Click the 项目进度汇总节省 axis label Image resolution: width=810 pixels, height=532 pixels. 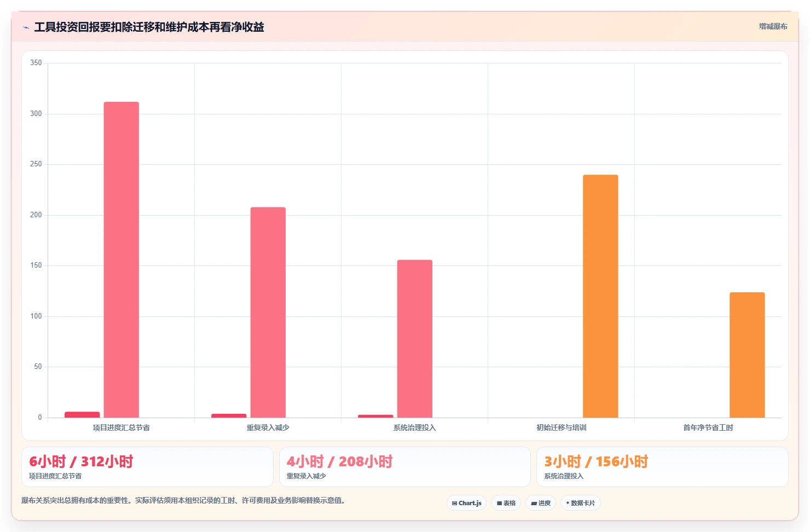121,428
